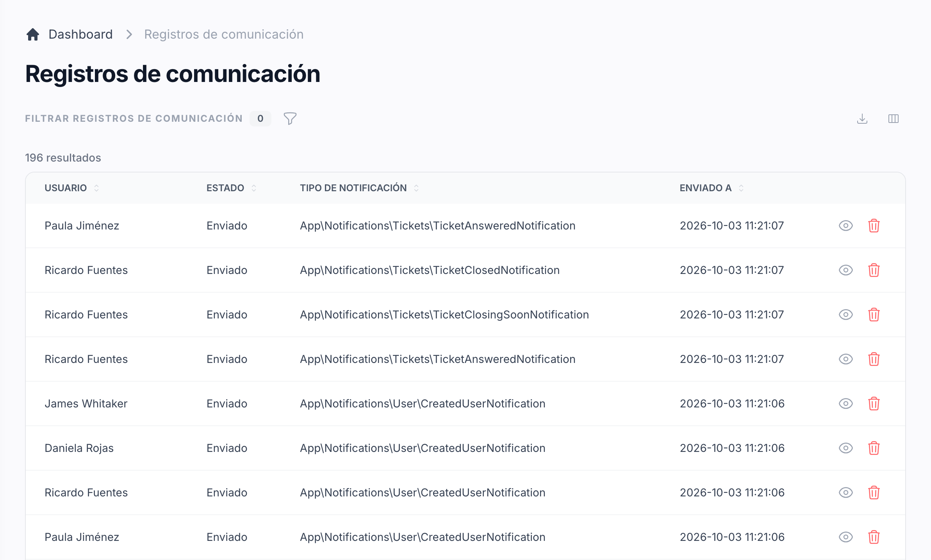Sort table by Enviado a column
The width and height of the screenshot is (931, 560).
point(712,188)
